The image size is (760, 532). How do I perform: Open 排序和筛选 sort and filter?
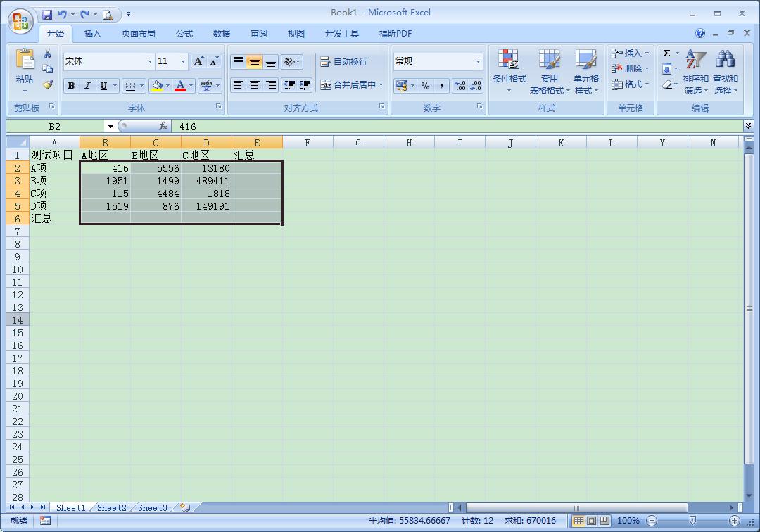(x=695, y=72)
